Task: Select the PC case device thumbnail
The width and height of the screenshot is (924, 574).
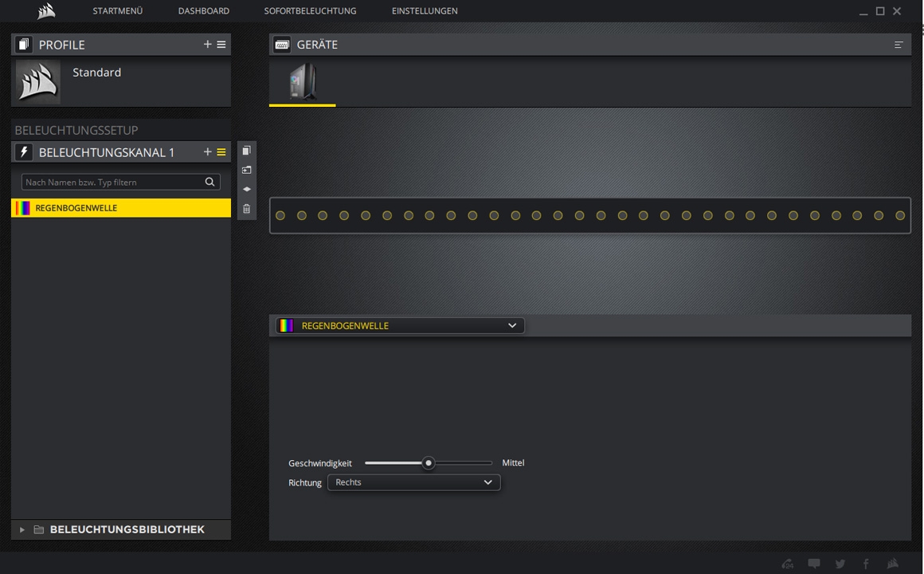Action: [303, 81]
